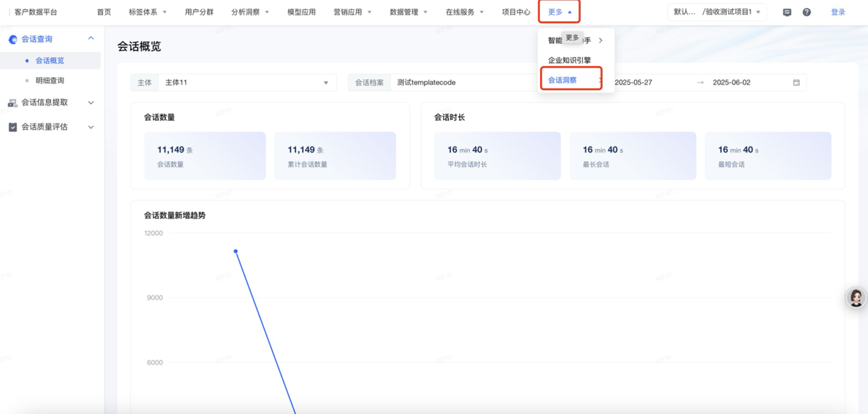Click the 会话时长 section title

(x=450, y=117)
